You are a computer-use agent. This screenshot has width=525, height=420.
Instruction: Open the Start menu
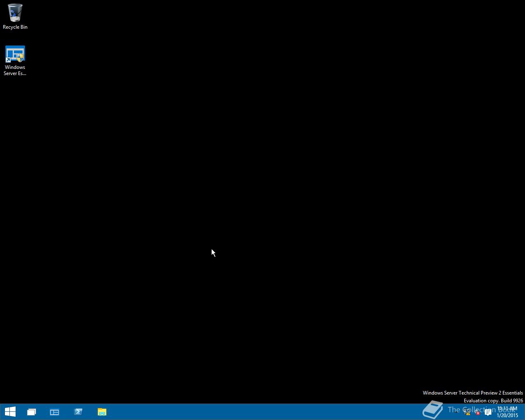pos(10,412)
